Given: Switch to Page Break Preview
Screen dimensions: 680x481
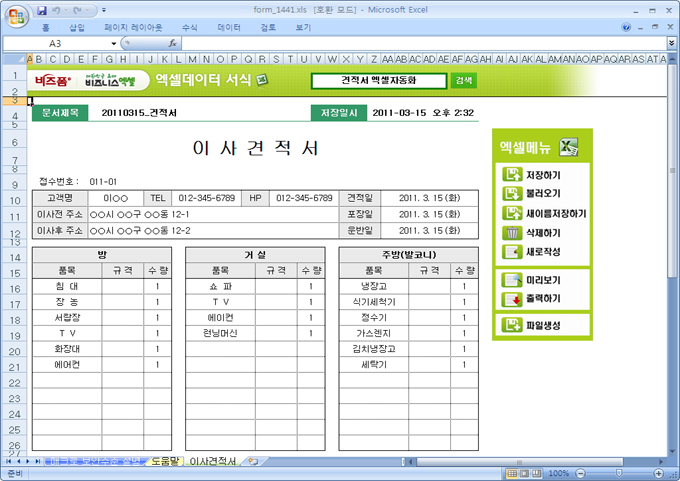Looking at the screenshot, I should click(537, 473).
